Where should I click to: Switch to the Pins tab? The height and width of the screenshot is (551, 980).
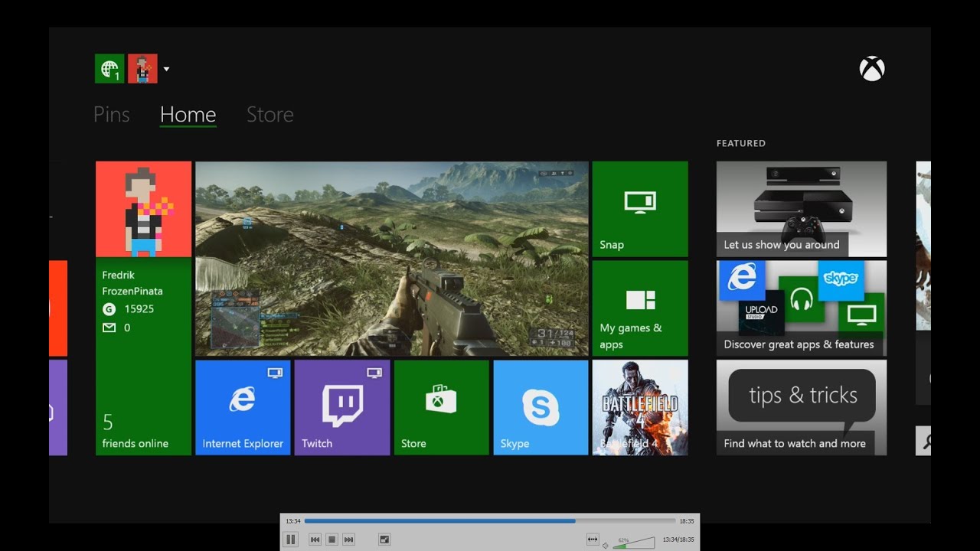[111, 114]
